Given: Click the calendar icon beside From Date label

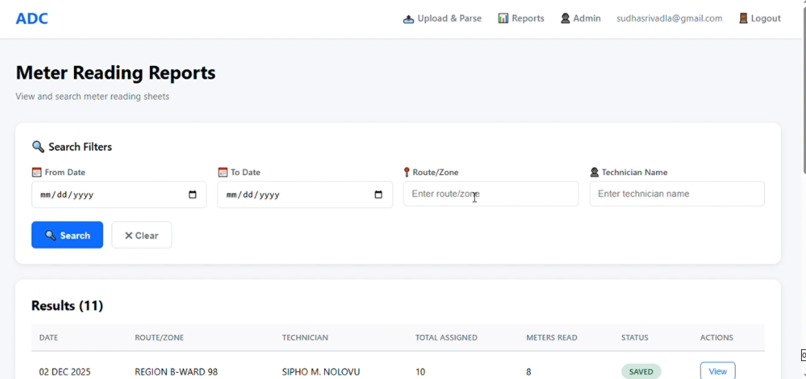Looking at the screenshot, I should click(36, 172).
